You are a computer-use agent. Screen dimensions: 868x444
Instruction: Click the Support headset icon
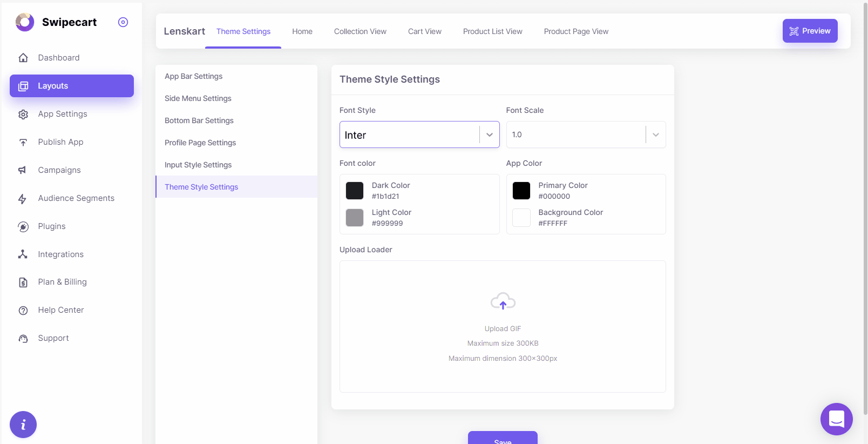click(x=23, y=338)
